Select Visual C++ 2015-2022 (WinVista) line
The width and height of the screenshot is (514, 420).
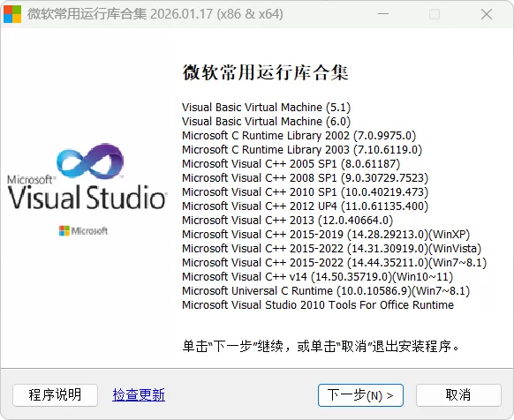(332, 248)
